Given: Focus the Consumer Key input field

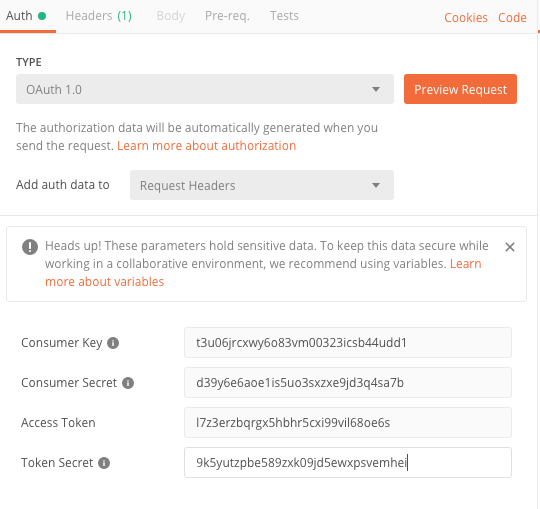Looking at the screenshot, I should (x=348, y=343).
